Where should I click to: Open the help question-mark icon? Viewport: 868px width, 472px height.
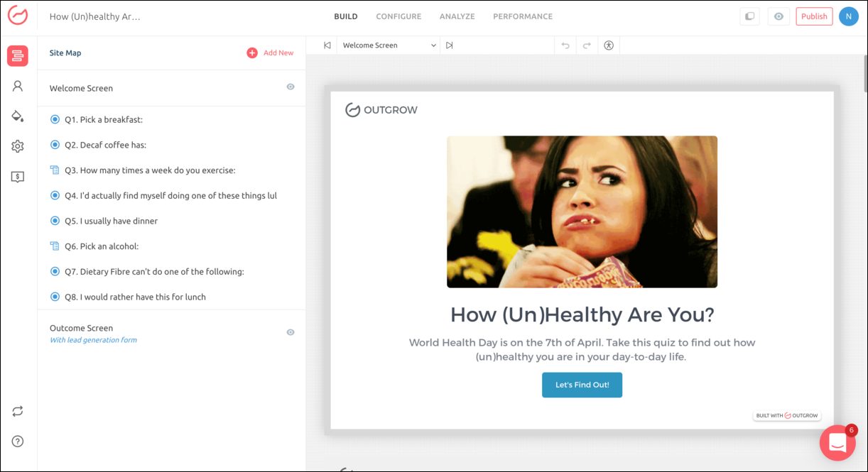(17, 441)
